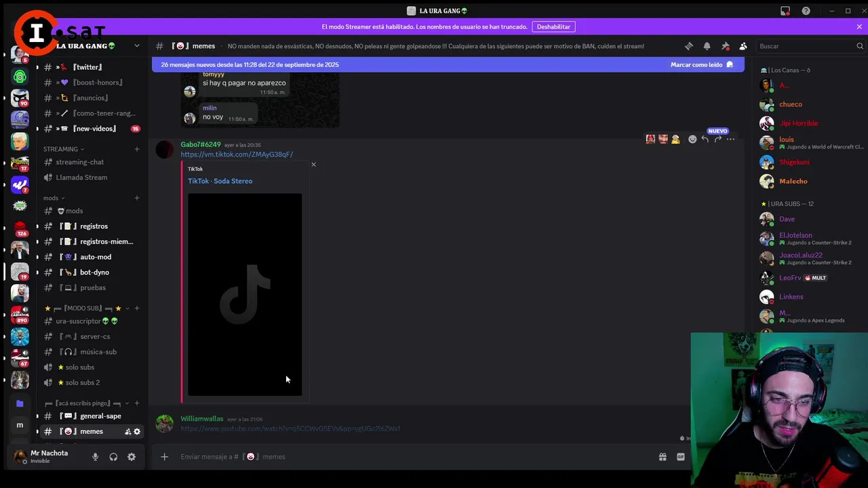Click the search magnifier icon

point(860,46)
